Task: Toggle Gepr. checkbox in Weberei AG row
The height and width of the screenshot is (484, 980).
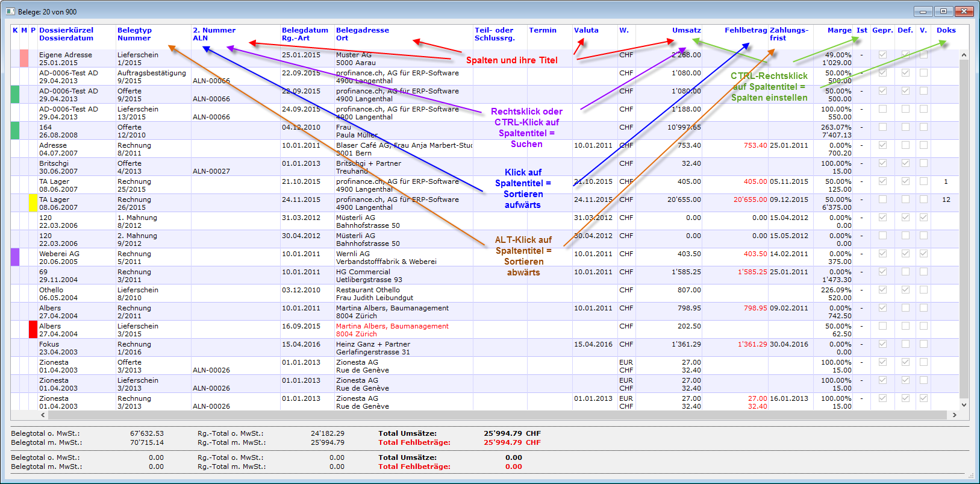Action: click(x=882, y=254)
